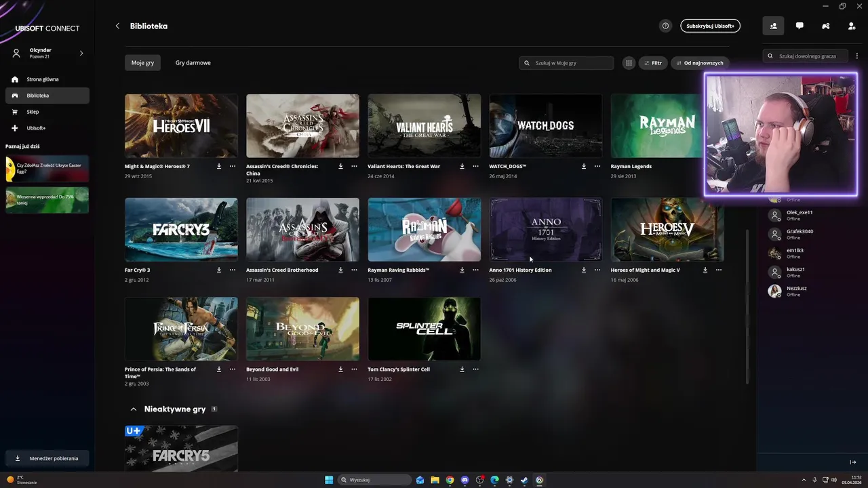Download Beyond Good and Evil

click(x=340, y=369)
